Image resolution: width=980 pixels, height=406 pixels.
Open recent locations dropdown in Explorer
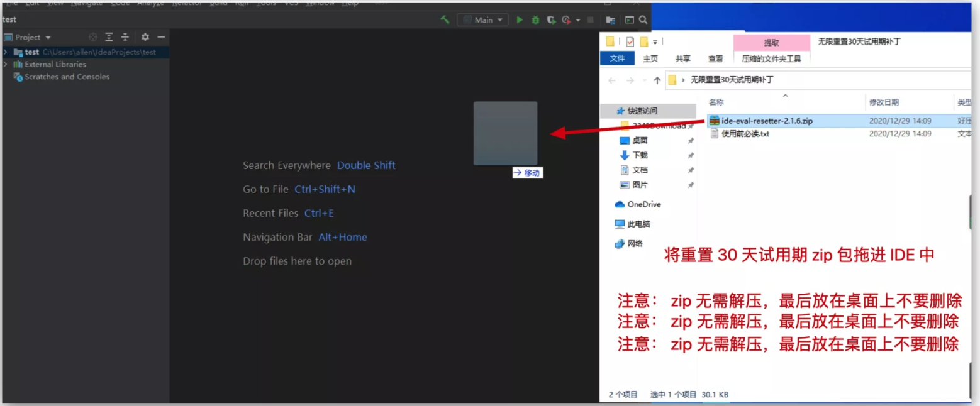(x=644, y=80)
